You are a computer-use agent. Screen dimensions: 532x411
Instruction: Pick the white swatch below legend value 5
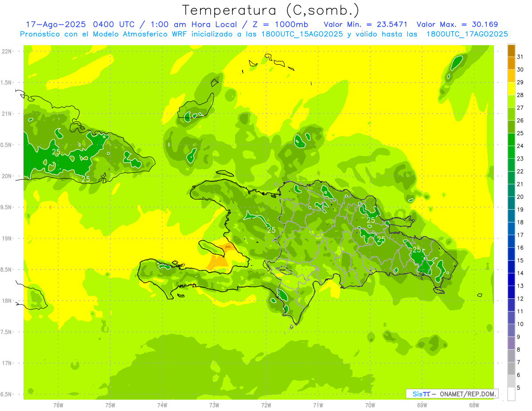511,394
